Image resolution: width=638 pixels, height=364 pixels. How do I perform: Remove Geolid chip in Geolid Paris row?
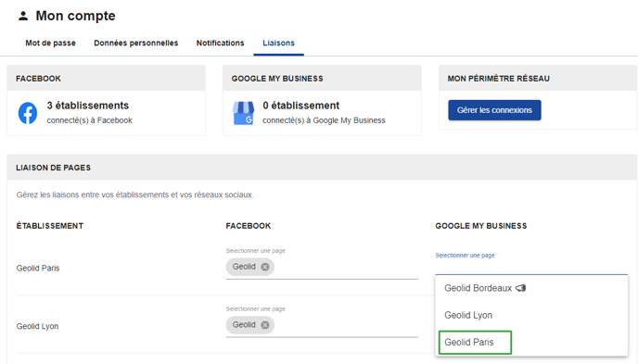coord(265,267)
